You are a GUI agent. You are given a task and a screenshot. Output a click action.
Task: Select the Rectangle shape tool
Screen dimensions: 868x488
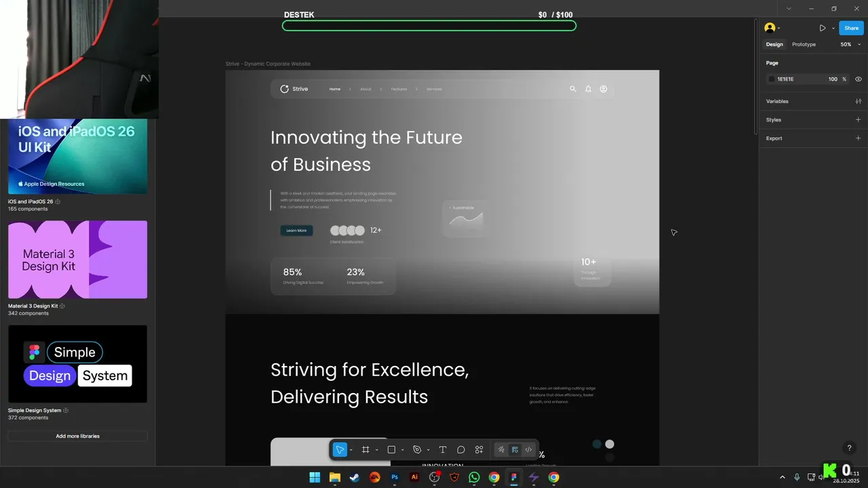[391, 449]
